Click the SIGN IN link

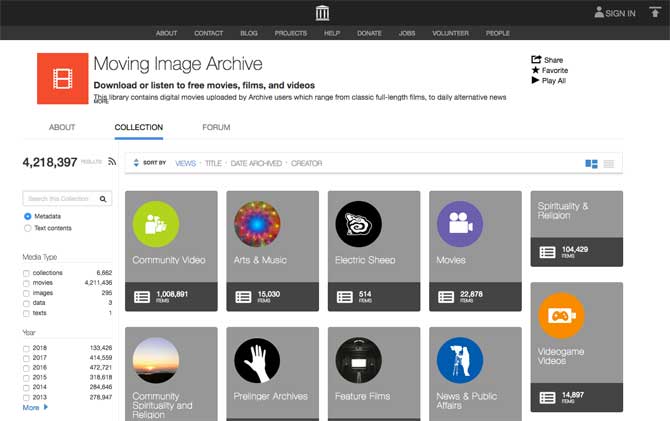coord(620,13)
